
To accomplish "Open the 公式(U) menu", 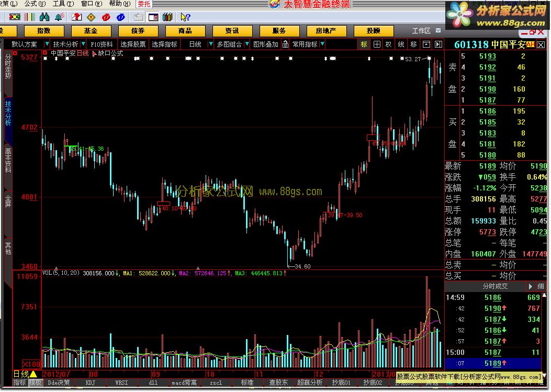I will [35, 4].
